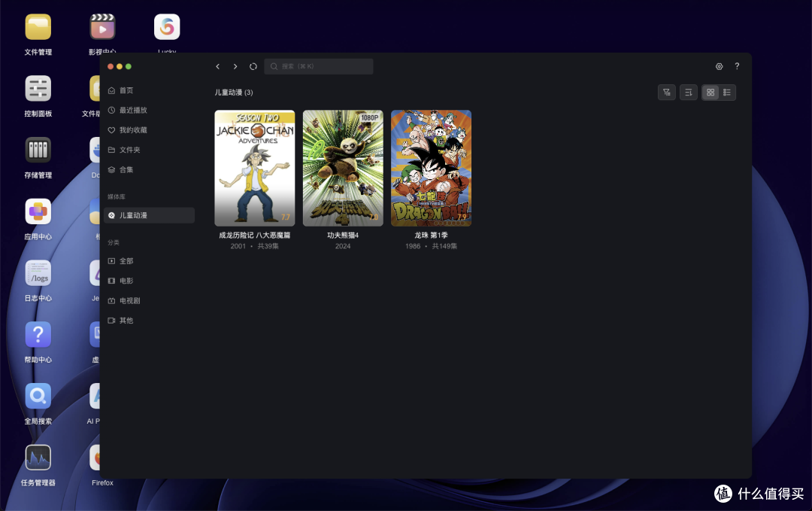This screenshot has height=511, width=812.
Task: Open 应用中心 desktop icon
Action: (38, 211)
